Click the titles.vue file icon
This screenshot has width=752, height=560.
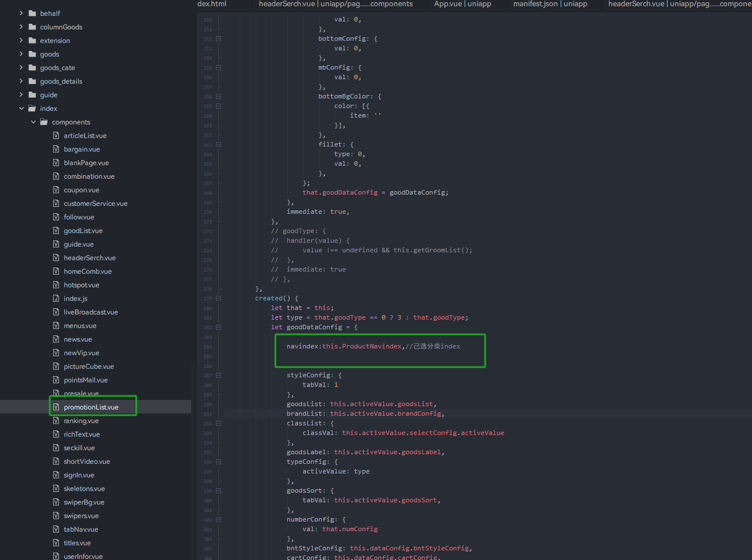(56, 542)
